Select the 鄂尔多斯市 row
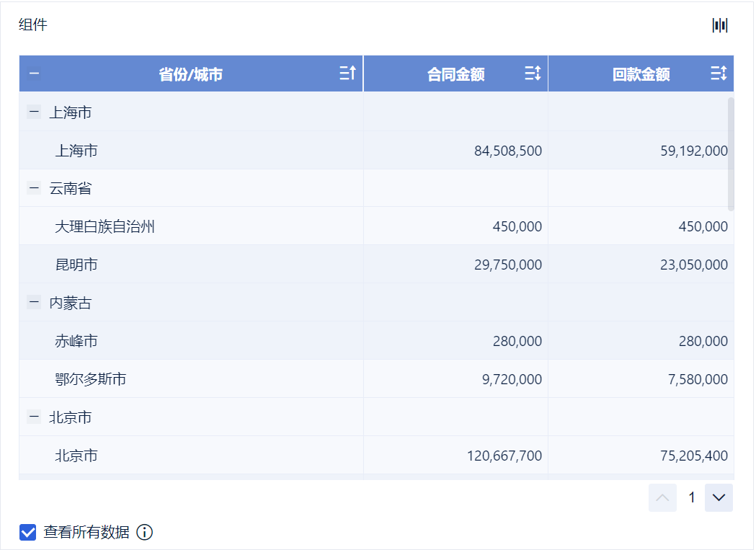756x550 pixels. pyautogui.click(x=91, y=379)
